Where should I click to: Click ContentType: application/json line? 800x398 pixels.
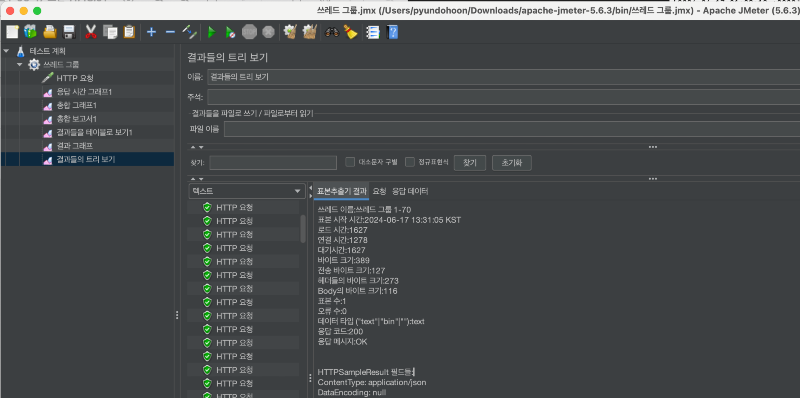click(x=372, y=382)
